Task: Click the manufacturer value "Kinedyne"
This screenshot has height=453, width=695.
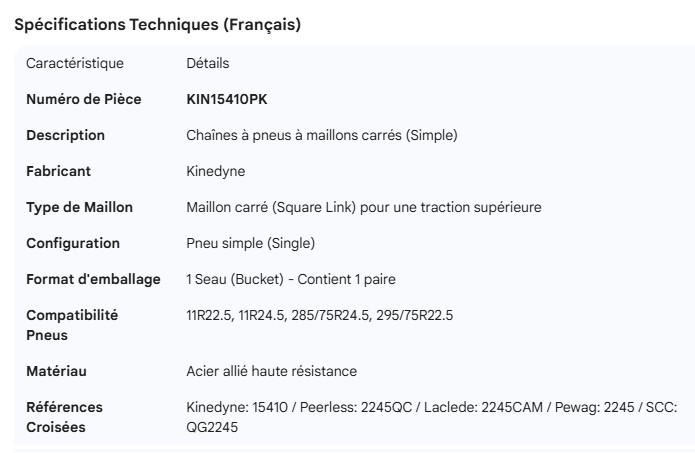Action: click(x=216, y=171)
